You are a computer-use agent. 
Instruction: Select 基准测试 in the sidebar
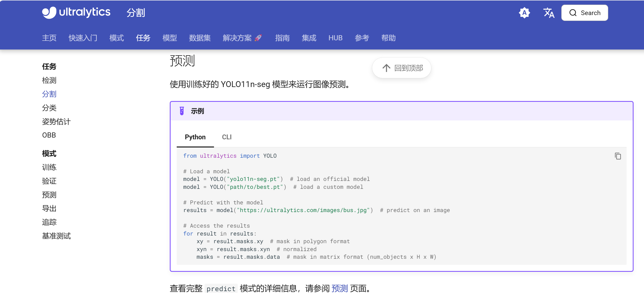click(56, 236)
